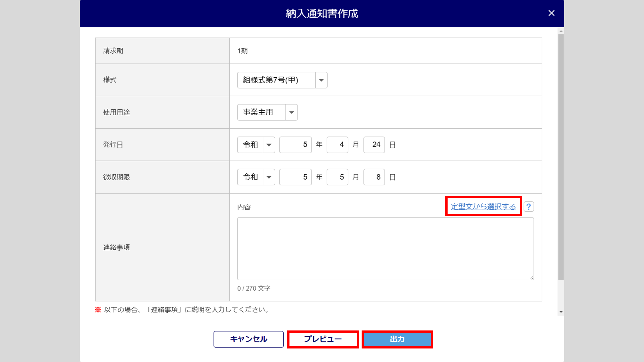Close the 納入通知書作成 dialog
This screenshot has height=362, width=644.
[551, 13]
